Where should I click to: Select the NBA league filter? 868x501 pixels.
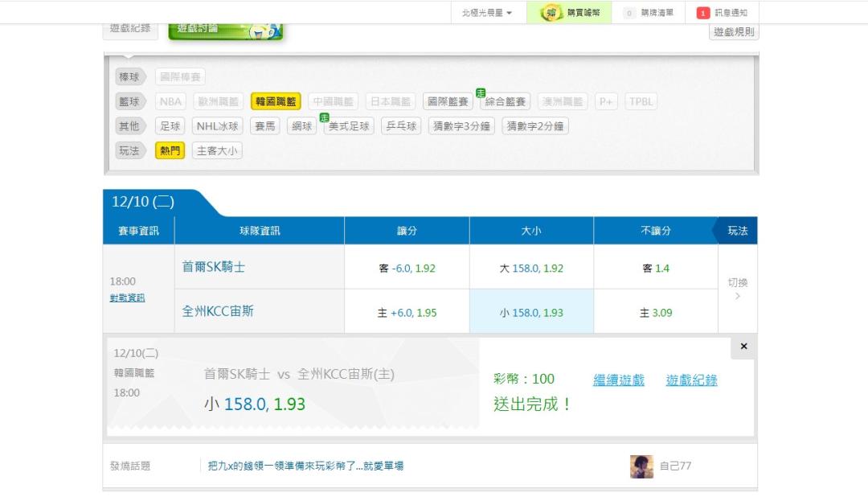170,101
